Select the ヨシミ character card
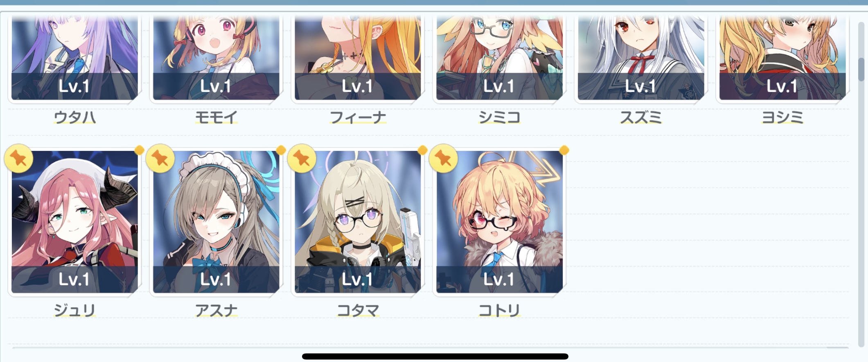This screenshot has width=868, height=362. [782, 58]
